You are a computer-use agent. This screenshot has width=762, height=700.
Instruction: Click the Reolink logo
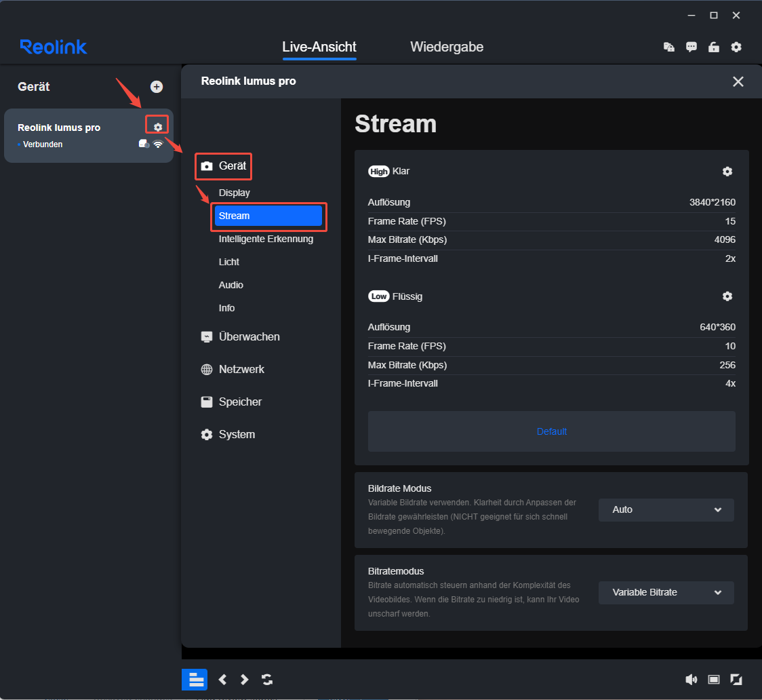[54, 47]
